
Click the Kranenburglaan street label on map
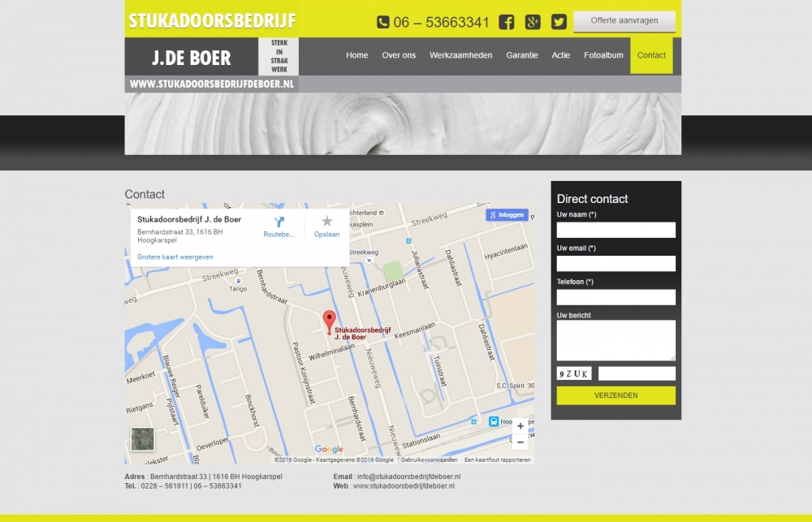click(x=381, y=287)
